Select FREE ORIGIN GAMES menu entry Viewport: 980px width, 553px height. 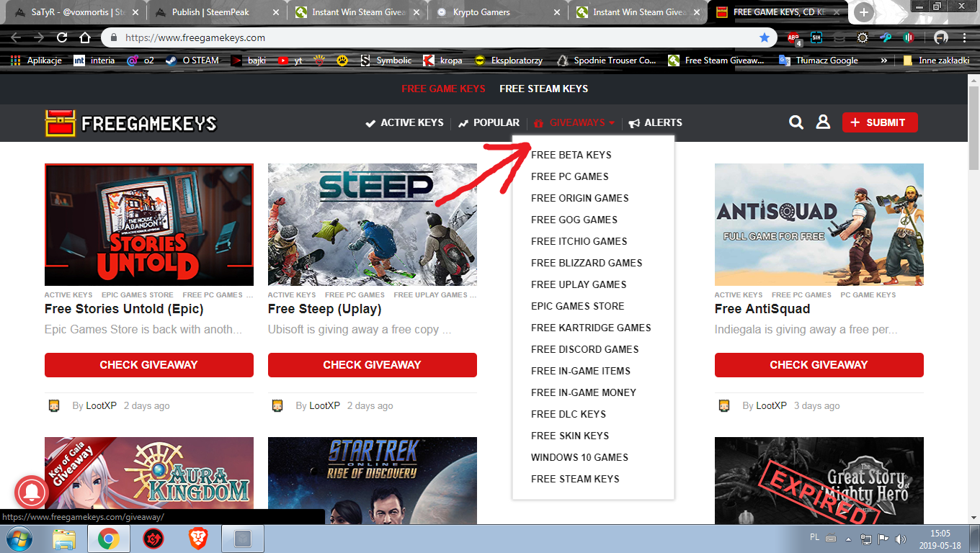coord(580,198)
